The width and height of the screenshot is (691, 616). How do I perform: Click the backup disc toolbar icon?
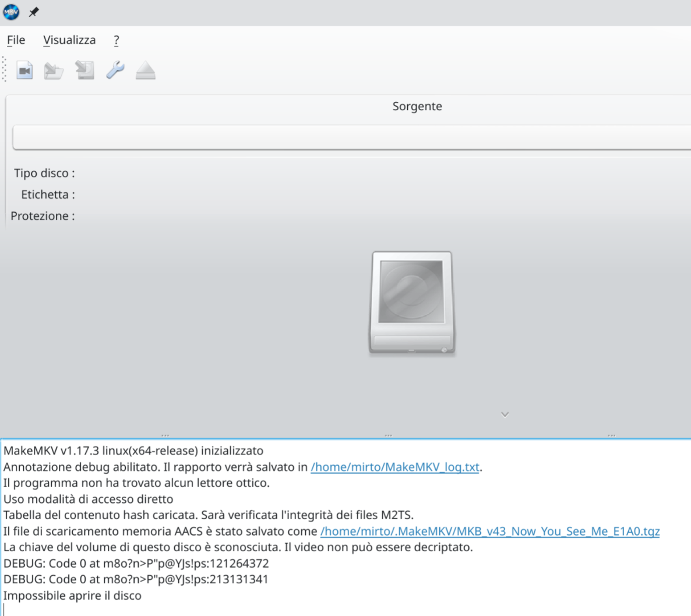[x=84, y=70]
